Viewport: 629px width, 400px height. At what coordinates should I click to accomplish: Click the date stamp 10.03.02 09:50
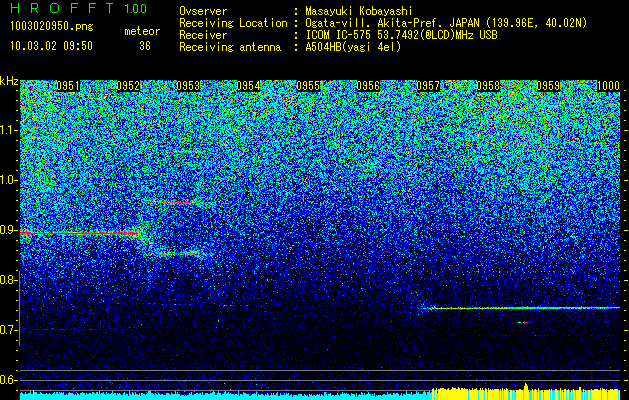[x=51, y=46]
